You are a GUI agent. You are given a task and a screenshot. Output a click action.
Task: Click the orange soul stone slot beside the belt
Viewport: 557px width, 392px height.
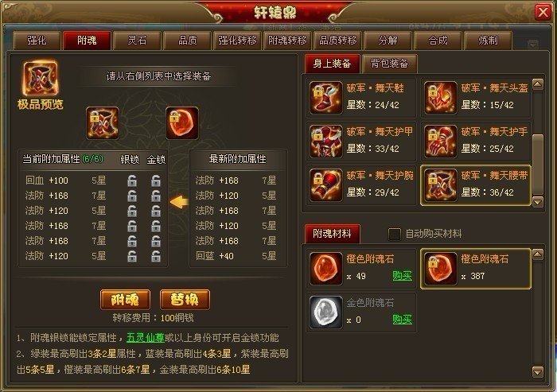[182, 123]
